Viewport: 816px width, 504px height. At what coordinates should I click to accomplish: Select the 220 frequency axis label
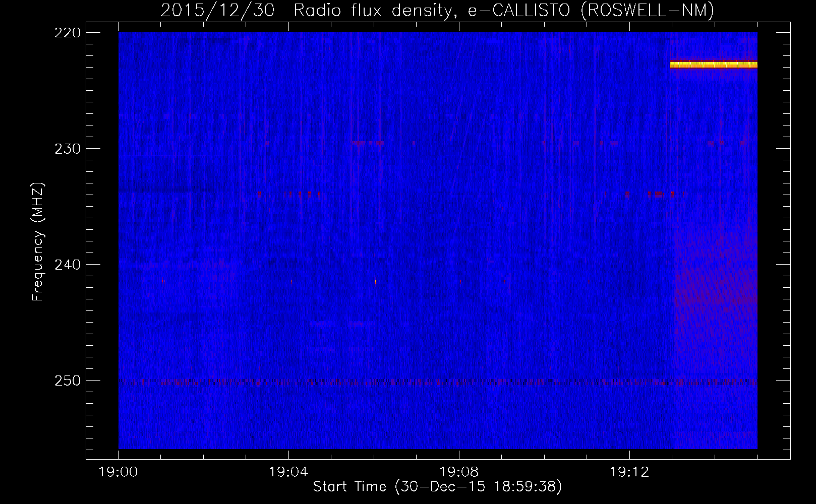click(x=67, y=33)
